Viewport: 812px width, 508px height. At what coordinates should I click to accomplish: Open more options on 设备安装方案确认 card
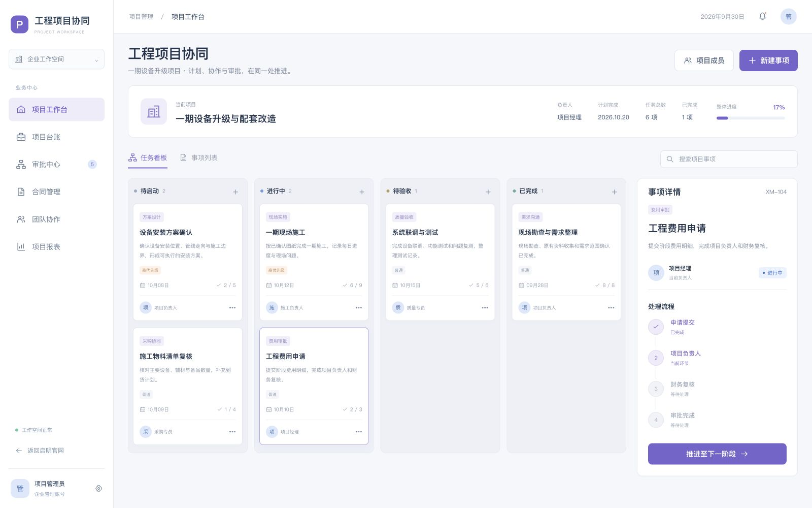pos(232,307)
